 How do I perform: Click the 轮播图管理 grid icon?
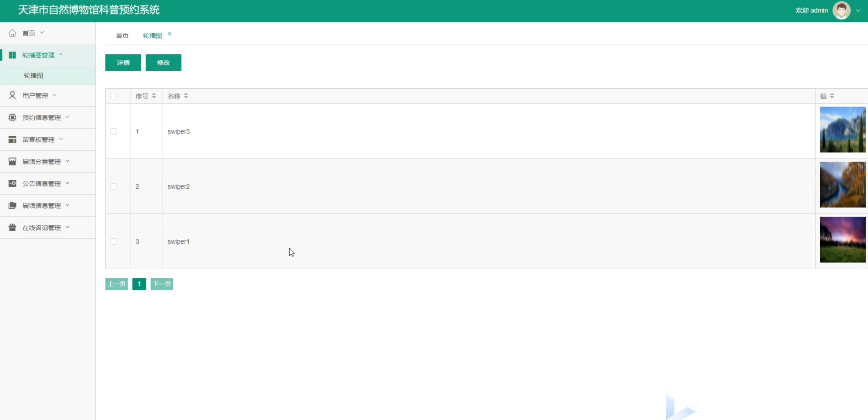click(x=12, y=55)
